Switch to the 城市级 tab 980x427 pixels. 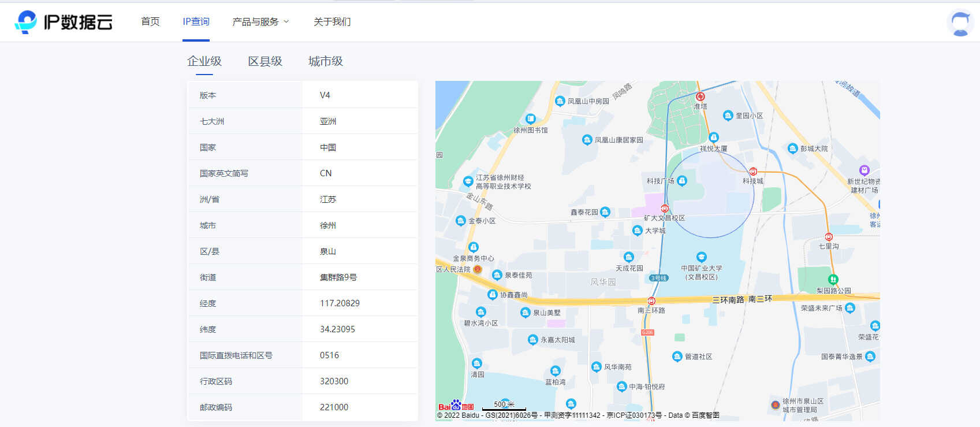click(x=326, y=61)
